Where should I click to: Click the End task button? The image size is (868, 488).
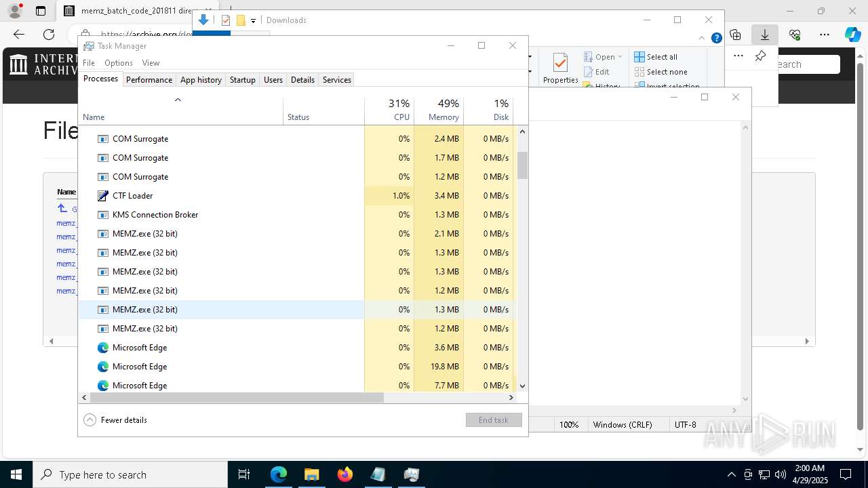tap(494, 420)
